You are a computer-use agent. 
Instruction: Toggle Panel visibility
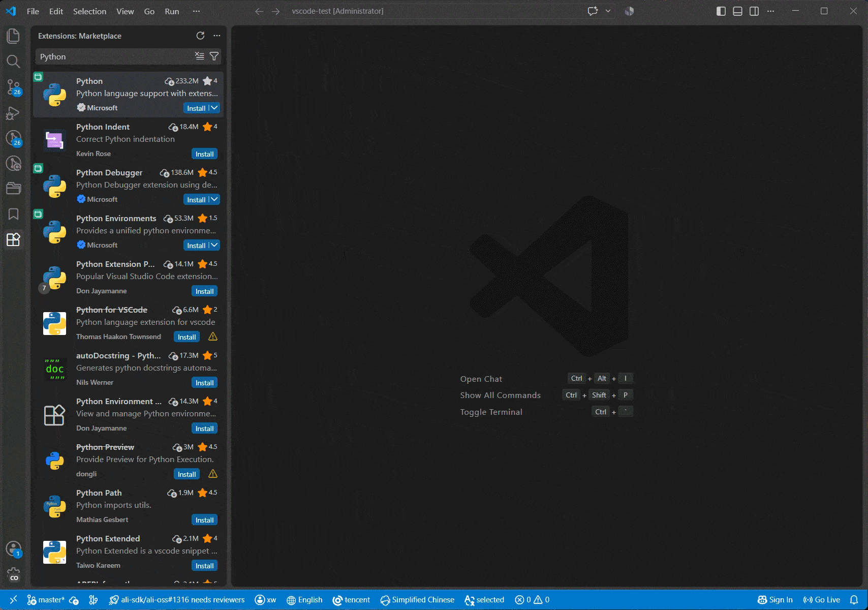click(x=737, y=11)
